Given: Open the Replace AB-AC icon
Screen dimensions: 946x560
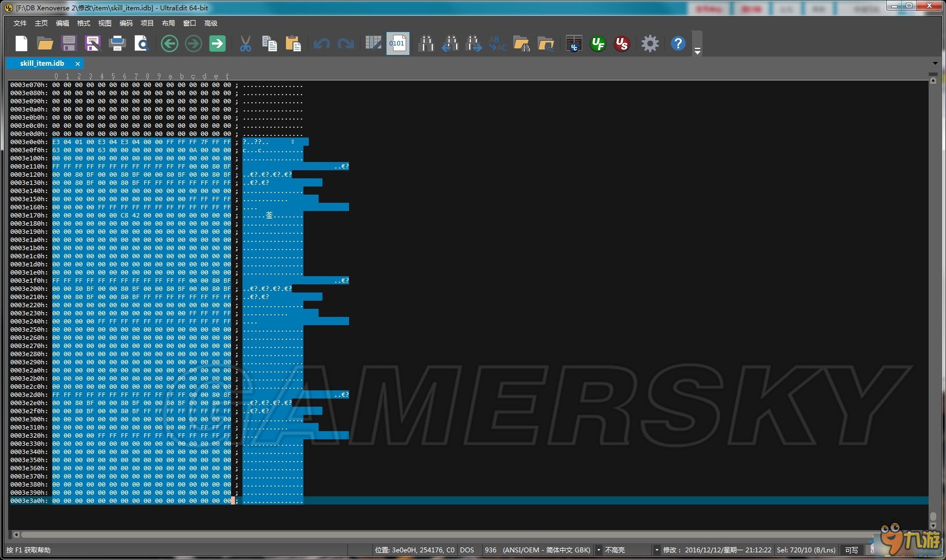Looking at the screenshot, I should point(497,43).
